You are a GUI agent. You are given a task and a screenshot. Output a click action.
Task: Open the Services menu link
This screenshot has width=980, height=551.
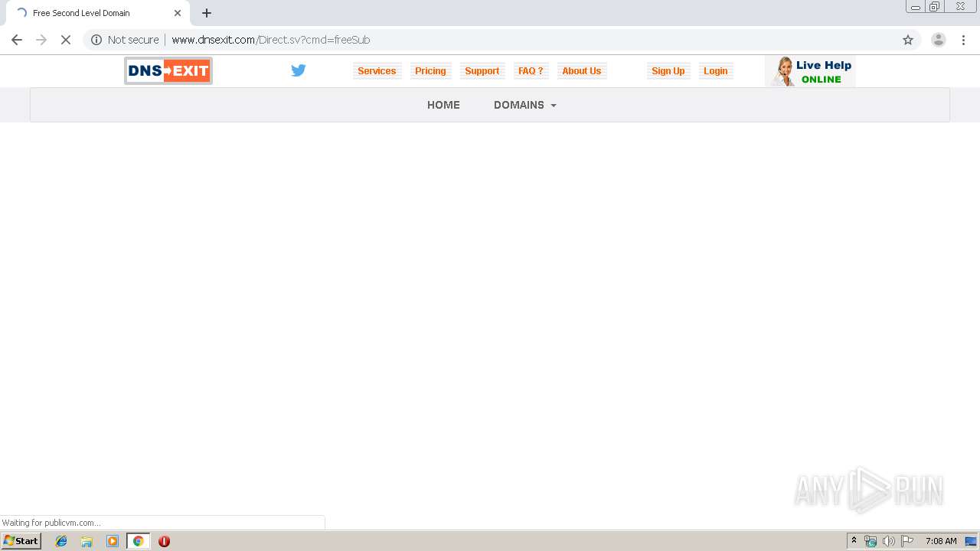(377, 70)
